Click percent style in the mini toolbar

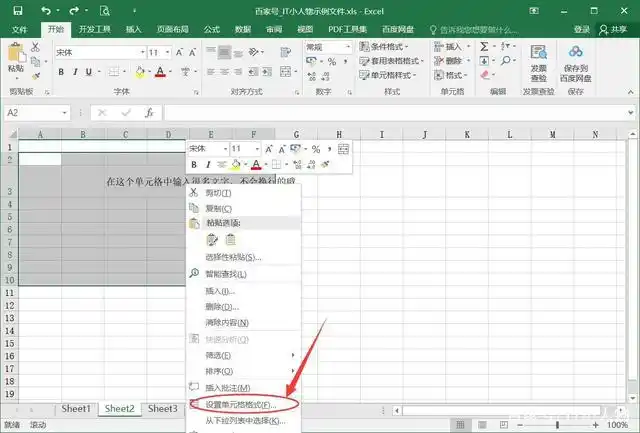[x=315, y=149]
